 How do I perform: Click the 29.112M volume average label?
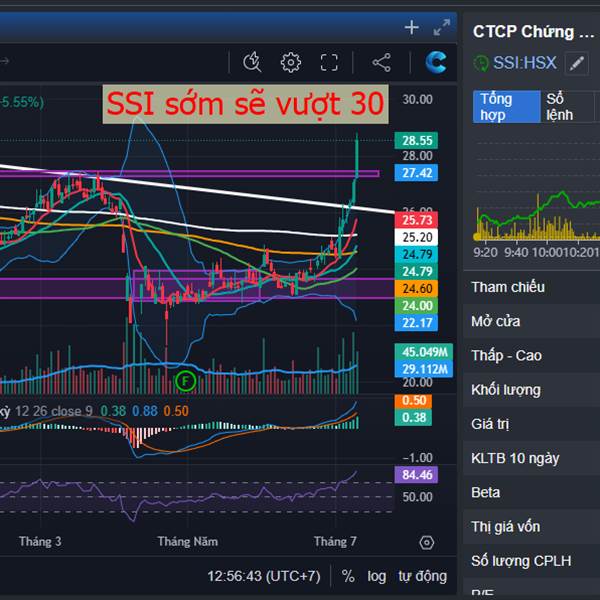(424, 369)
